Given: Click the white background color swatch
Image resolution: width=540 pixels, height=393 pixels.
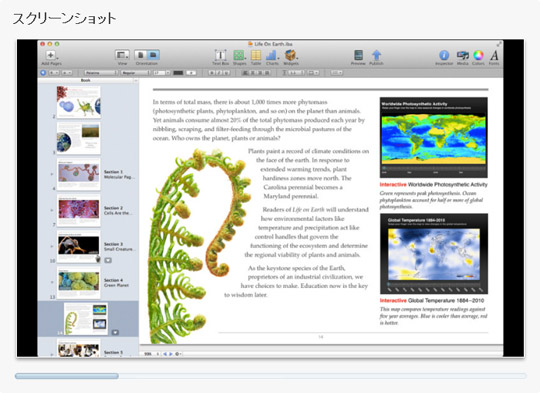Looking at the screenshot, I should tap(191, 73).
